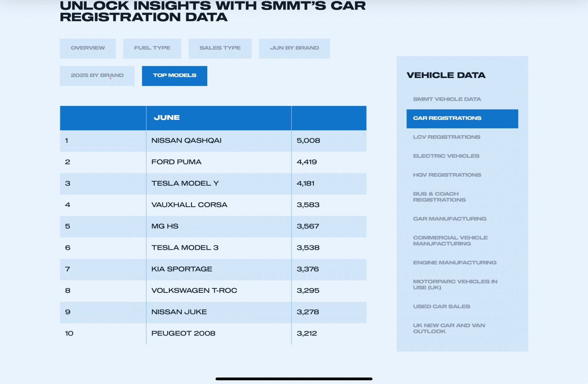This screenshot has height=384, width=588.
Task: Click rank number 1 in the table
Action: point(67,141)
